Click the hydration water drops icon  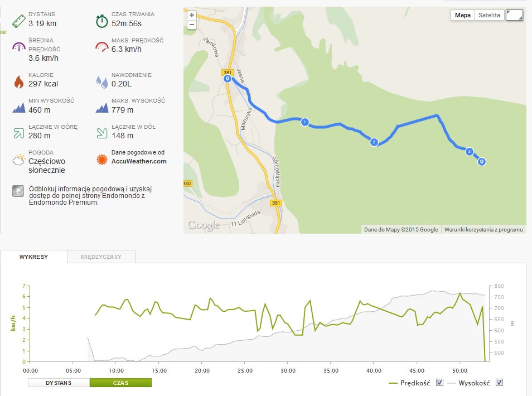pos(101,81)
